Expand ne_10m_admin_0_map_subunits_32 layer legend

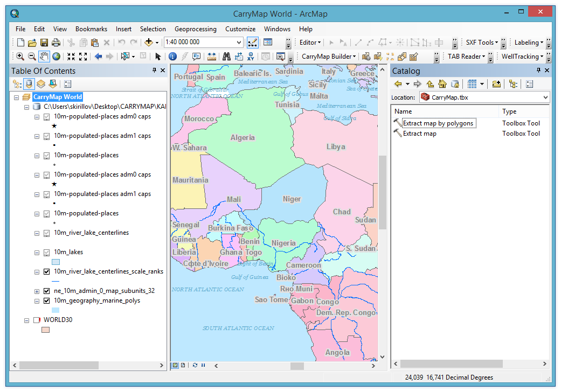tap(37, 291)
